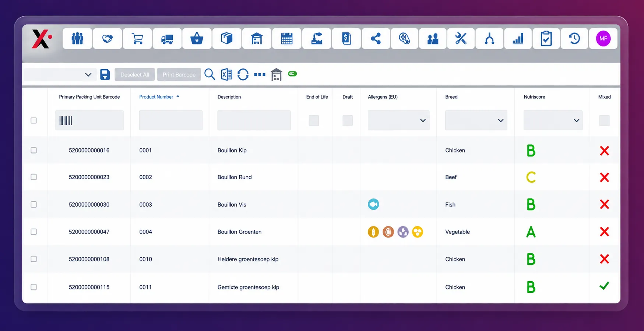The height and width of the screenshot is (331, 644).
Task: Open the delivery truck module
Action: (x=167, y=38)
